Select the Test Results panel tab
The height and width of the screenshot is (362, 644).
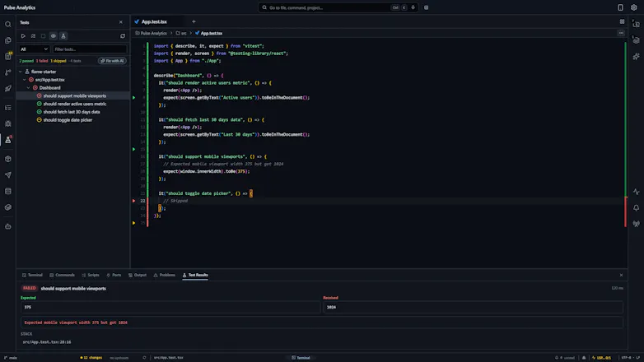(x=195, y=275)
